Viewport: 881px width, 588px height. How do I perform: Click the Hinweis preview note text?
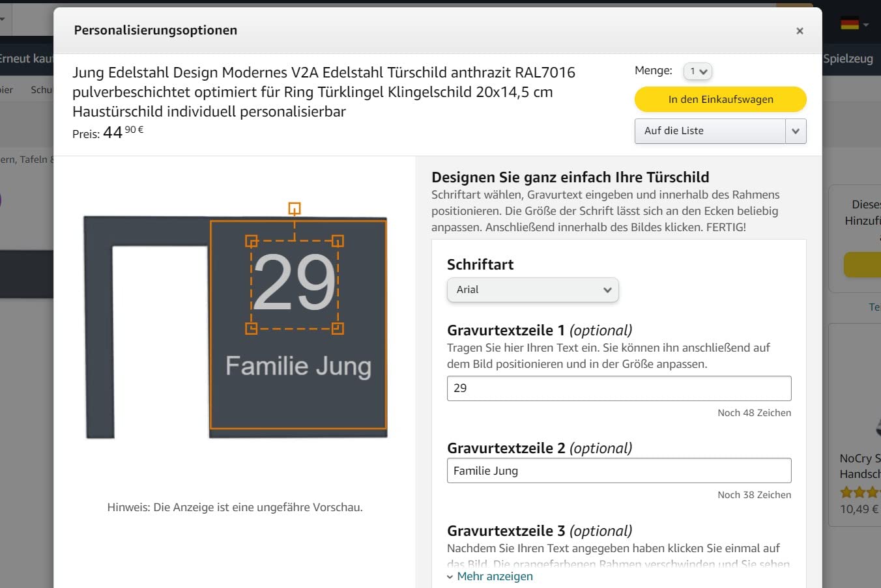[235, 507]
